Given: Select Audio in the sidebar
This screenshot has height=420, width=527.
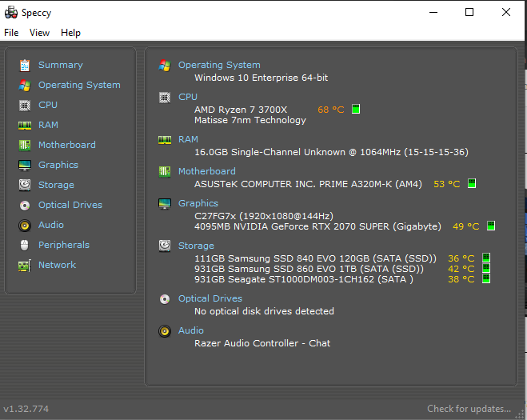Looking at the screenshot, I should point(50,225).
